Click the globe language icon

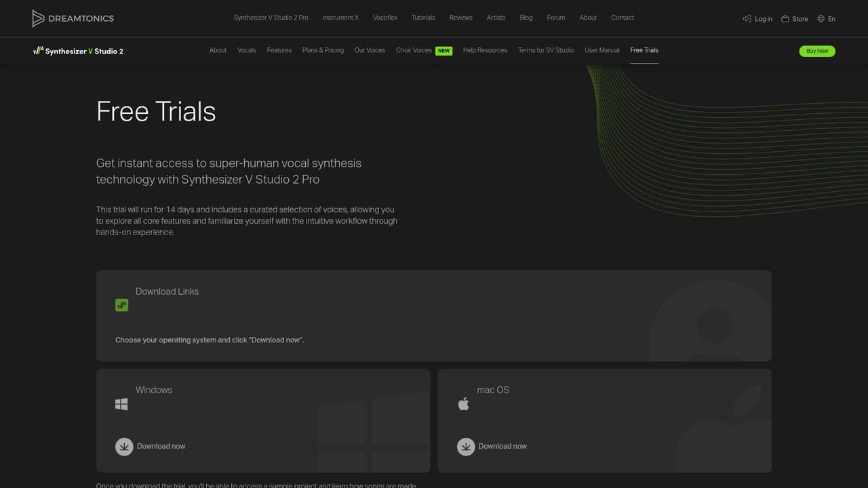[821, 18]
